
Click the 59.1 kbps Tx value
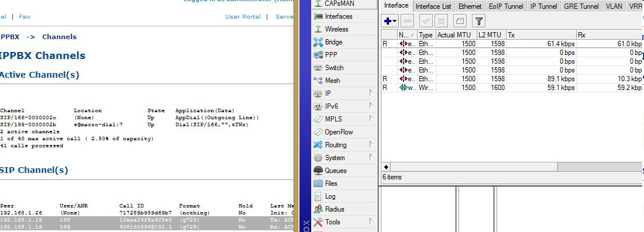click(x=561, y=88)
